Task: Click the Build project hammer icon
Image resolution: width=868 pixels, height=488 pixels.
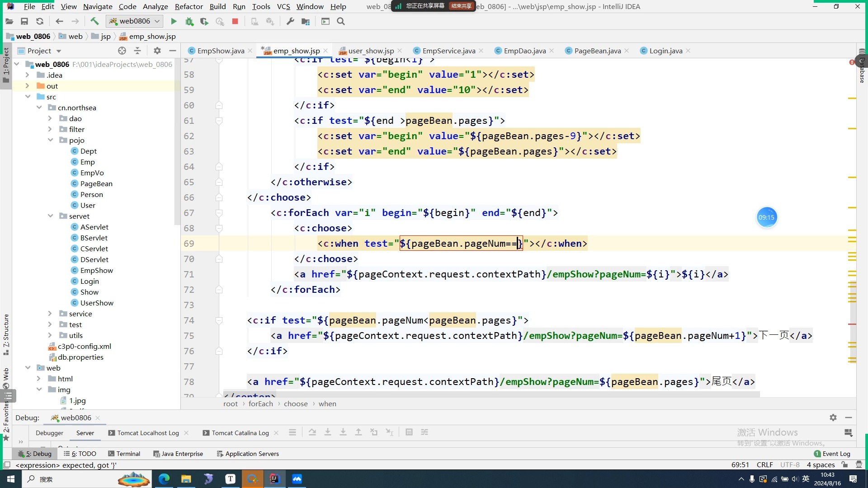Action: [x=94, y=21]
